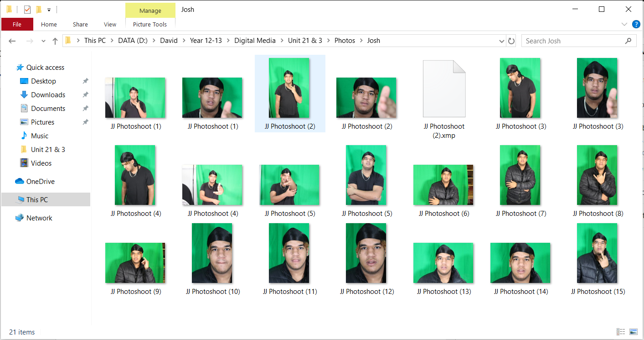Open the address bar history dropdown
This screenshot has height=340, width=644.
pos(501,41)
